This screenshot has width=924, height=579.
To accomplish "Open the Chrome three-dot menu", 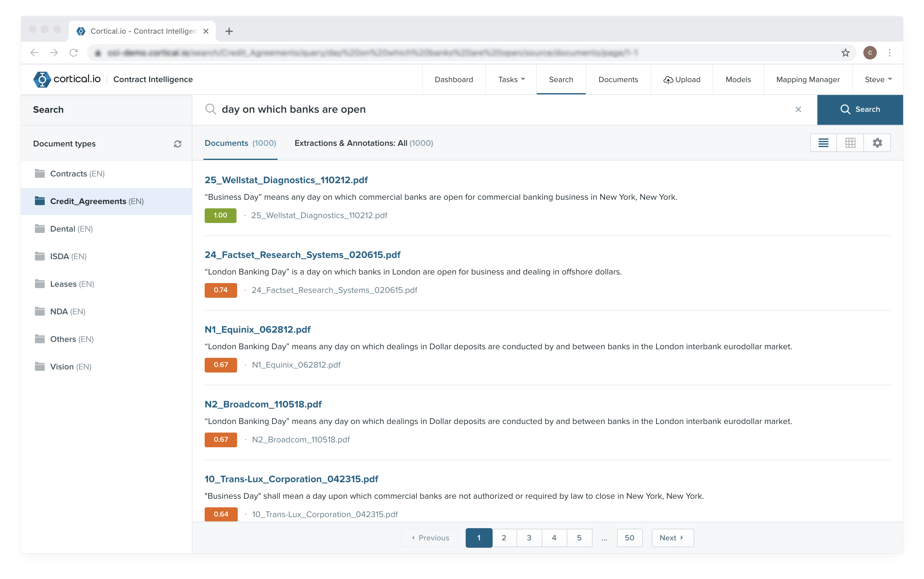I will [x=890, y=53].
